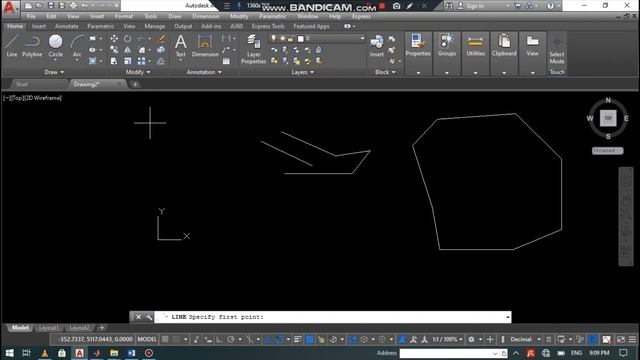Toggle the layer on/off lightbulb icon

273,38
